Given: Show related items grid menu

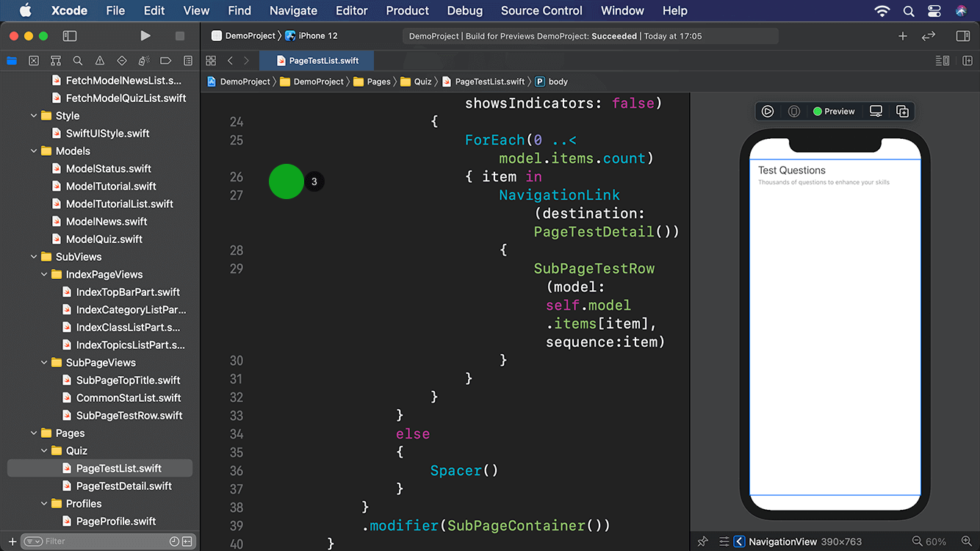Looking at the screenshot, I should (211, 60).
